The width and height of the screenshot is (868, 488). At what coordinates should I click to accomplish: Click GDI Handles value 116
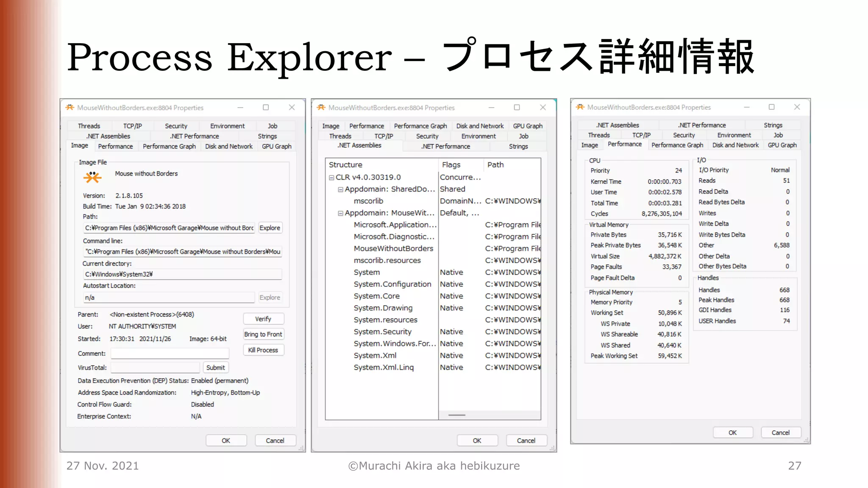pos(785,310)
